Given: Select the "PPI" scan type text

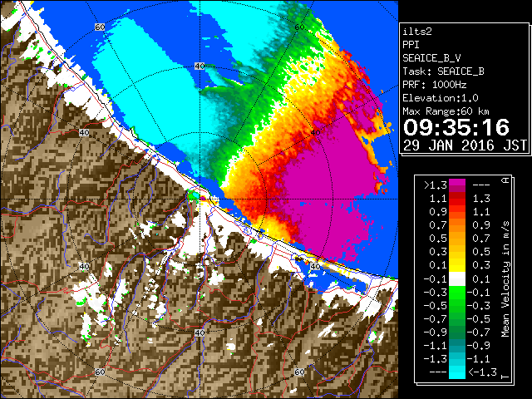Looking at the screenshot, I should point(411,45).
